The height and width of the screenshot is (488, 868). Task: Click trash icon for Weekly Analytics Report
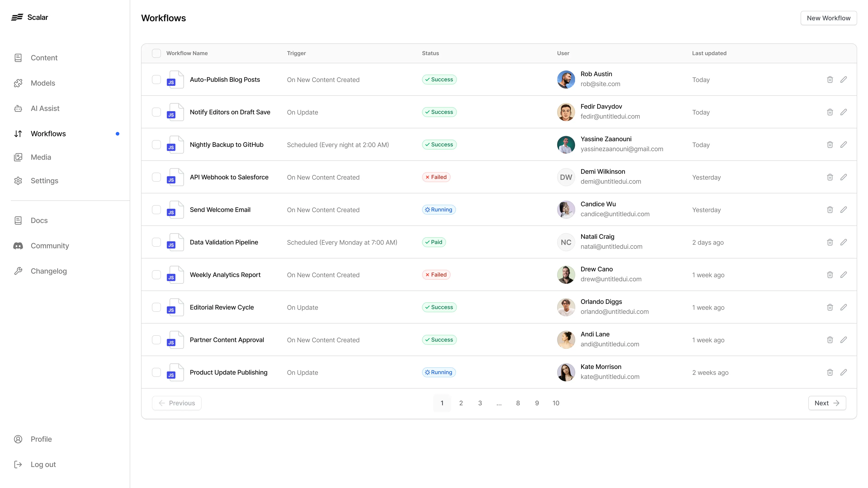pos(830,275)
